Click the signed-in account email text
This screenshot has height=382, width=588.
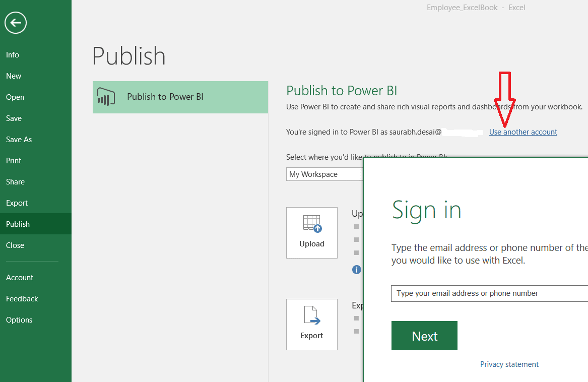coord(416,132)
